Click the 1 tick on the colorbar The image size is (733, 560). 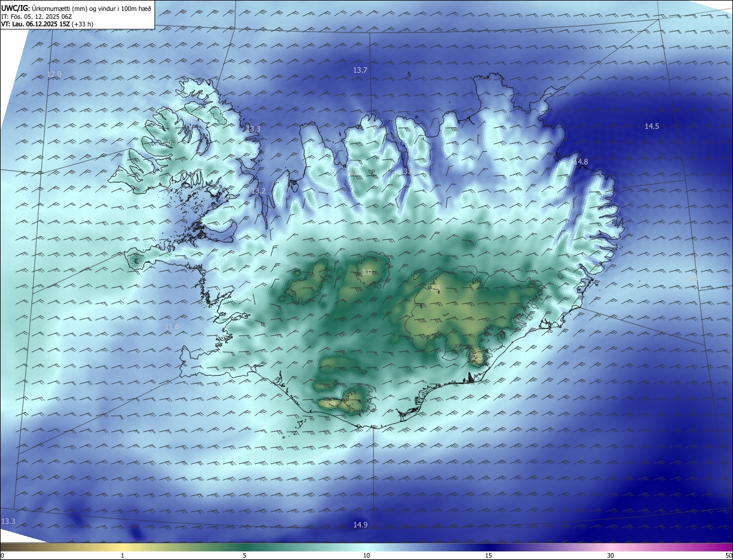123,555
